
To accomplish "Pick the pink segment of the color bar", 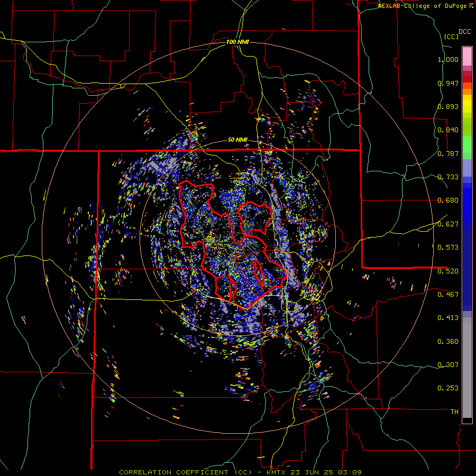I will [467, 57].
